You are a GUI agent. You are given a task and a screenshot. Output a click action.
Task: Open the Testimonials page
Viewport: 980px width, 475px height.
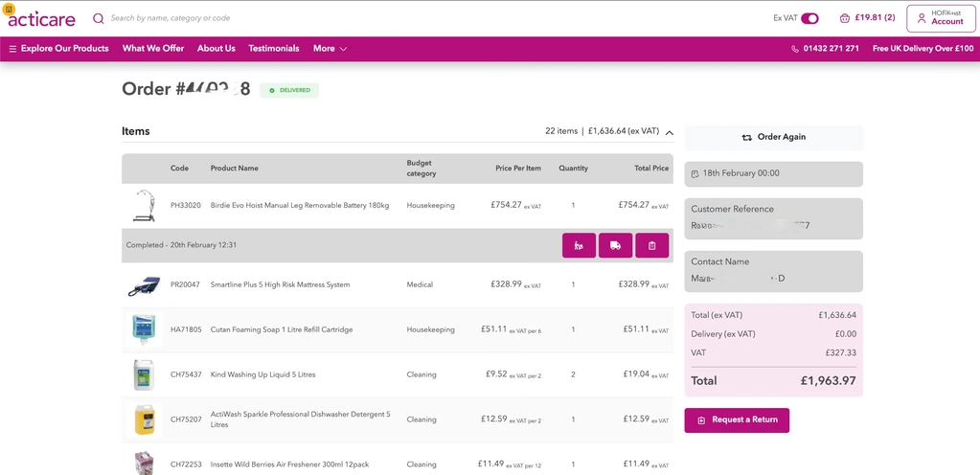pos(274,48)
